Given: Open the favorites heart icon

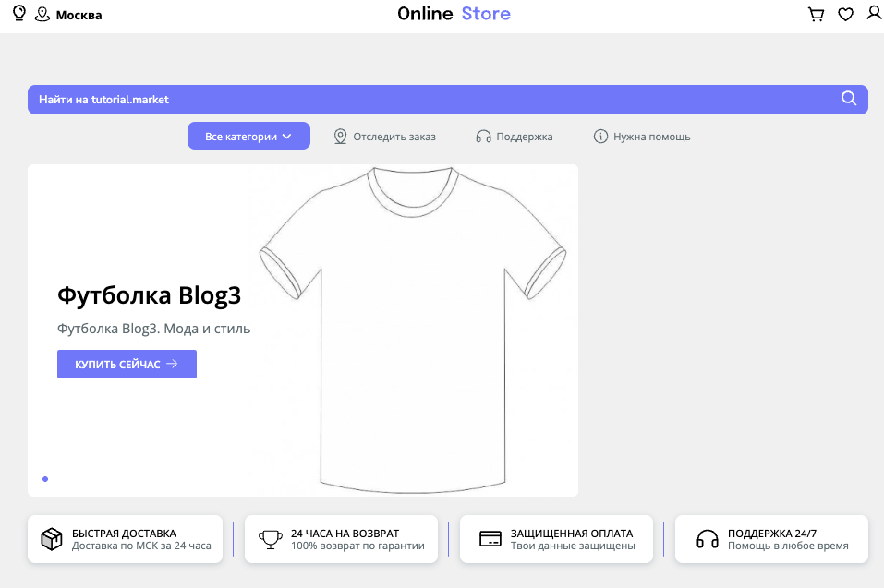Looking at the screenshot, I should click(845, 14).
